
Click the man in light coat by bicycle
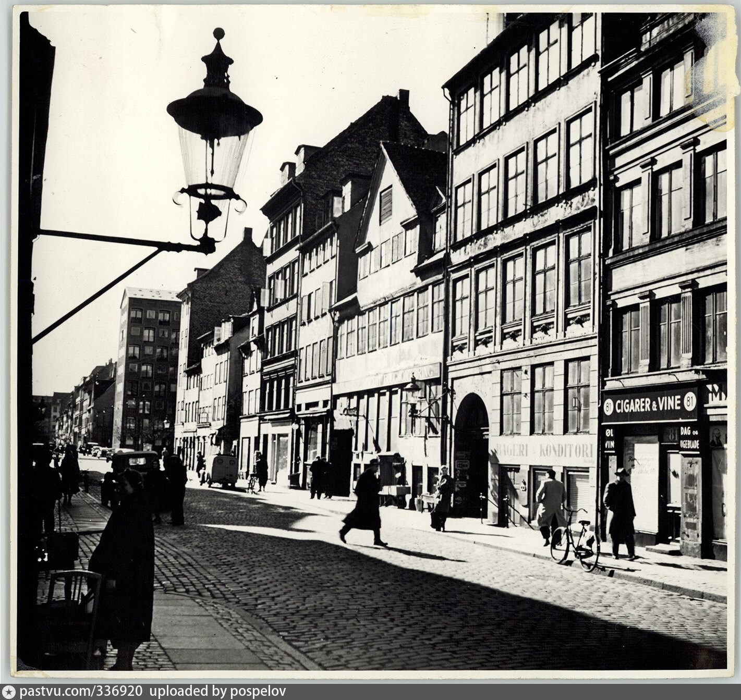click(x=550, y=505)
